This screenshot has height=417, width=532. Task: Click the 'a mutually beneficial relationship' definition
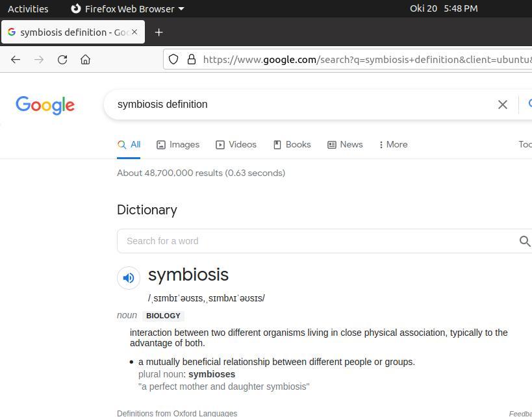pos(277,362)
